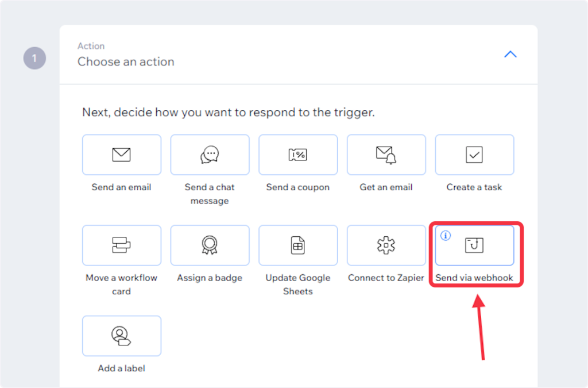Image resolution: width=588 pixels, height=388 pixels.
Task: Choose the chat bubble message icon
Action: [210, 155]
